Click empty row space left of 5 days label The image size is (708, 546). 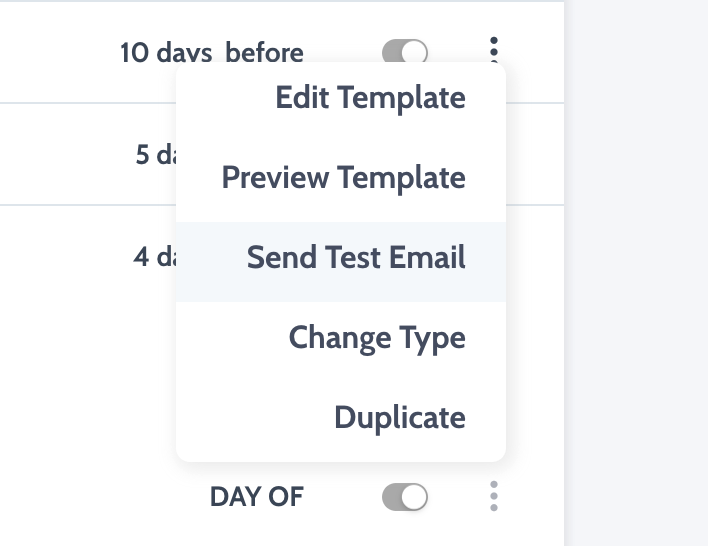click(x=60, y=156)
